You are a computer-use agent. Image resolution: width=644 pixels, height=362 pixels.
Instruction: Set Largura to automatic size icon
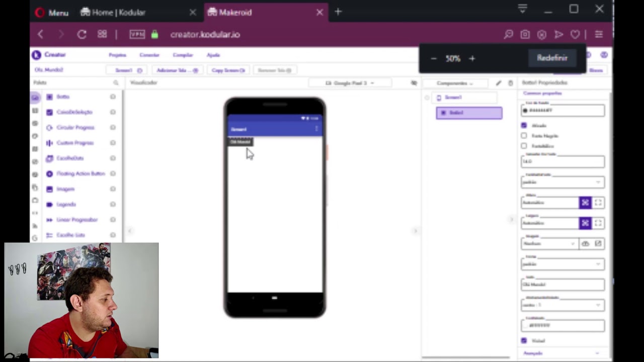coord(585,223)
